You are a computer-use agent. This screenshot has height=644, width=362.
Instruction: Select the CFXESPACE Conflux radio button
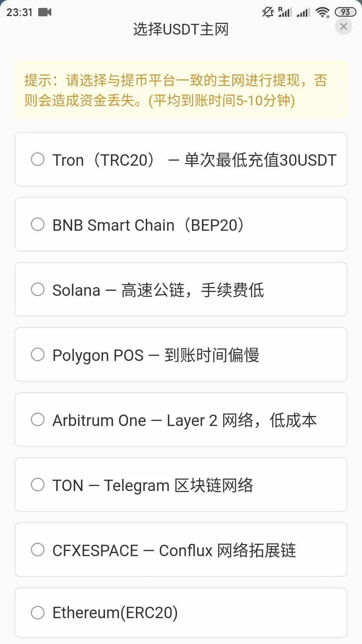(x=38, y=550)
